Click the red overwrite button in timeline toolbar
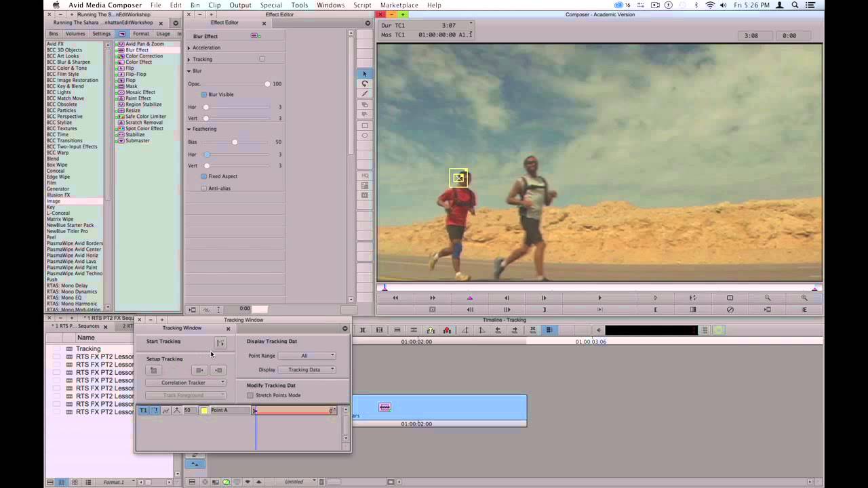The width and height of the screenshot is (868, 488). pyautogui.click(x=447, y=330)
